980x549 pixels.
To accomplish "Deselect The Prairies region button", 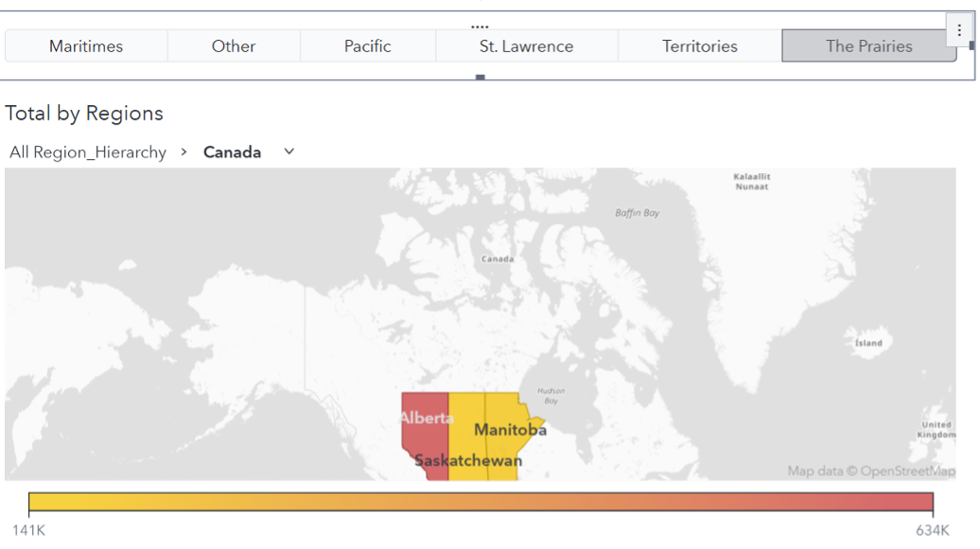I will [x=868, y=45].
